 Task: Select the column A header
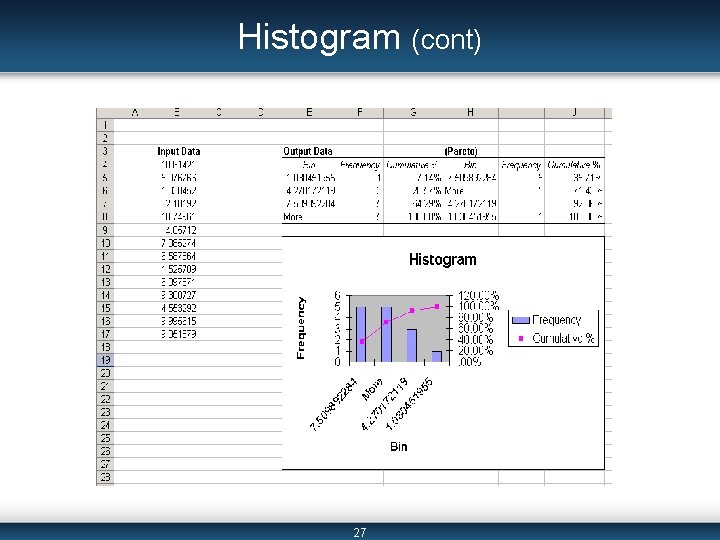tap(135, 112)
